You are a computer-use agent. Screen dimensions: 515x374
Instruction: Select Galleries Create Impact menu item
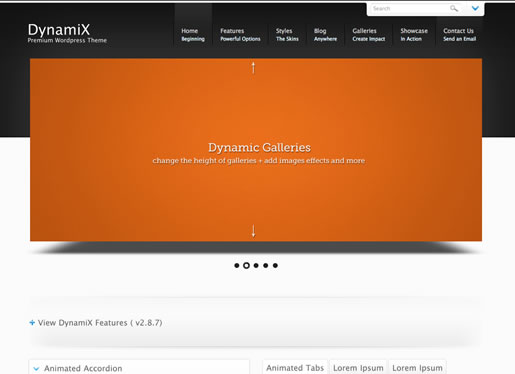pyautogui.click(x=369, y=35)
